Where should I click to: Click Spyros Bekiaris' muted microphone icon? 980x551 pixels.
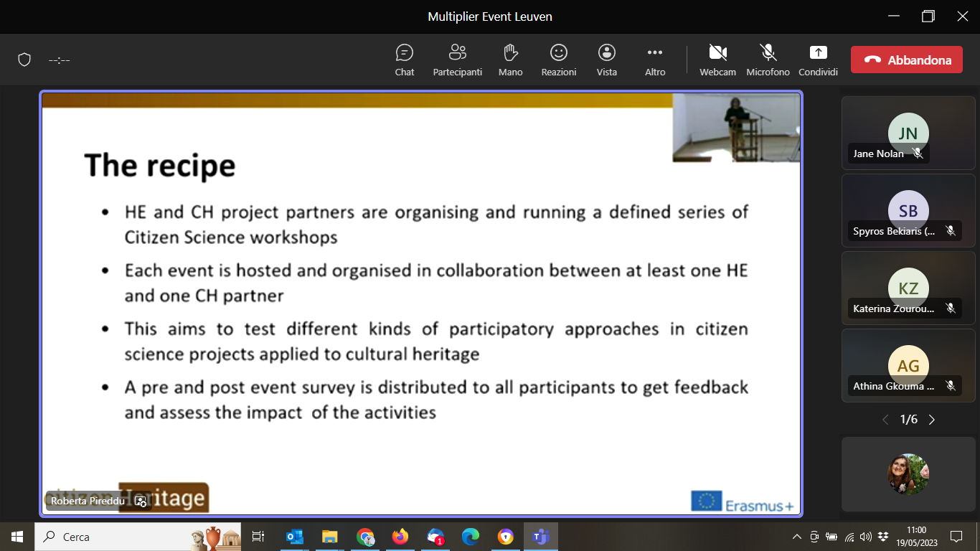[x=951, y=231]
